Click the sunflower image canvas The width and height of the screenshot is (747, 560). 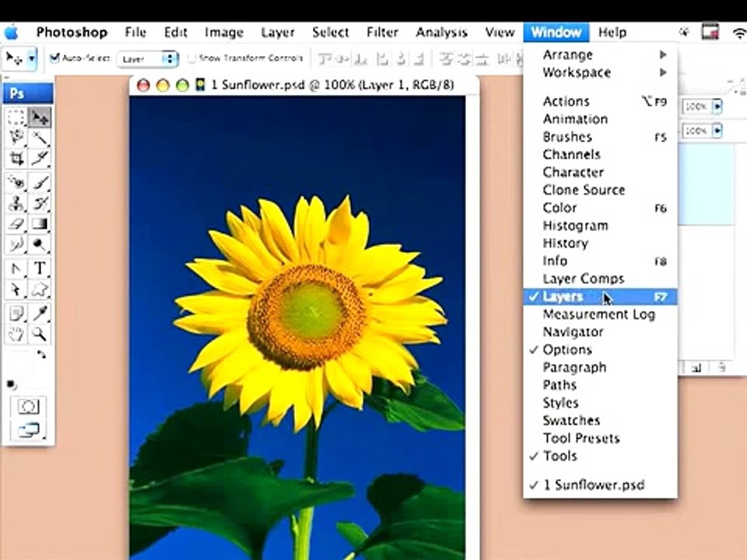coord(297,327)
